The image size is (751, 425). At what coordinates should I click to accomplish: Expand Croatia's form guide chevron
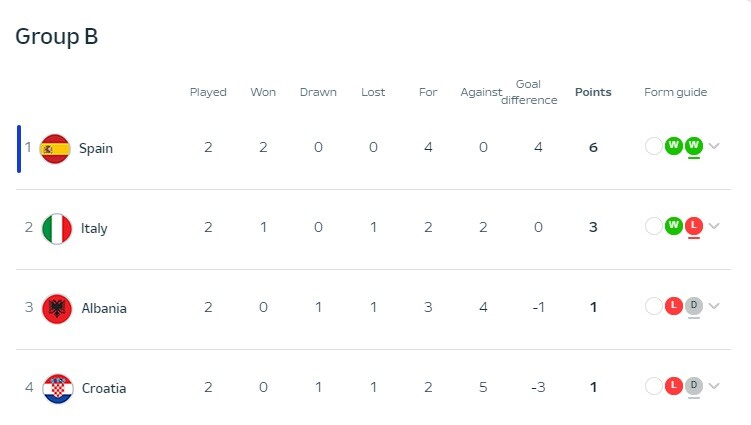tap(714, 386)
